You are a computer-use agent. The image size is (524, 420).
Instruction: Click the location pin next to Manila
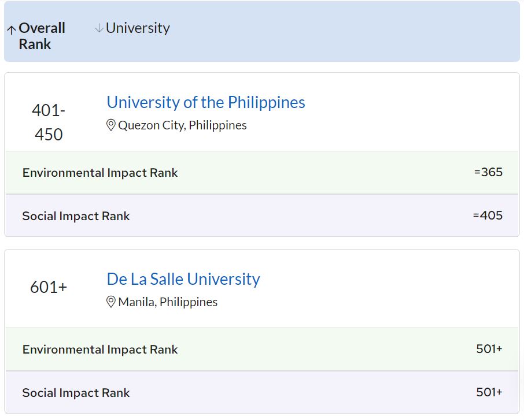110,302
